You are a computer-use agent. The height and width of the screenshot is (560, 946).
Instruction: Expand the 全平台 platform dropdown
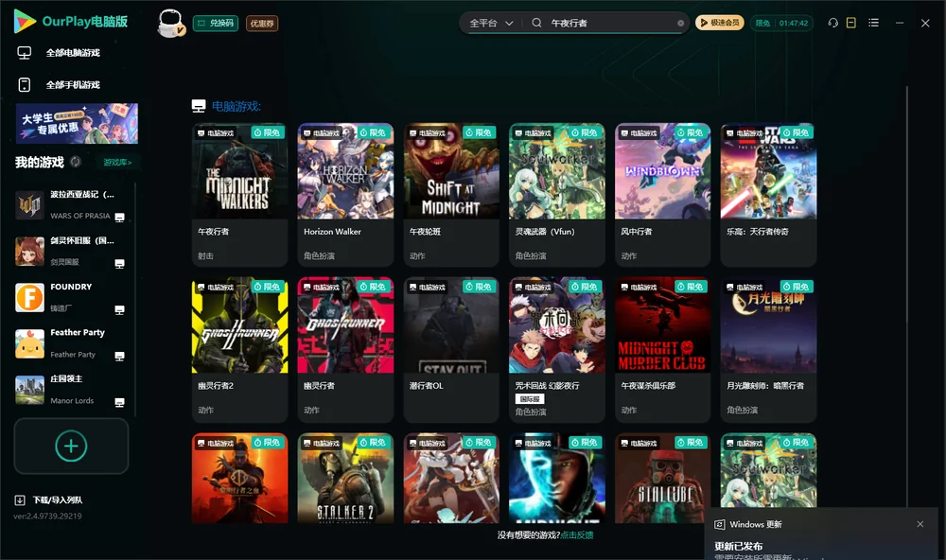[x=491, y=23]
